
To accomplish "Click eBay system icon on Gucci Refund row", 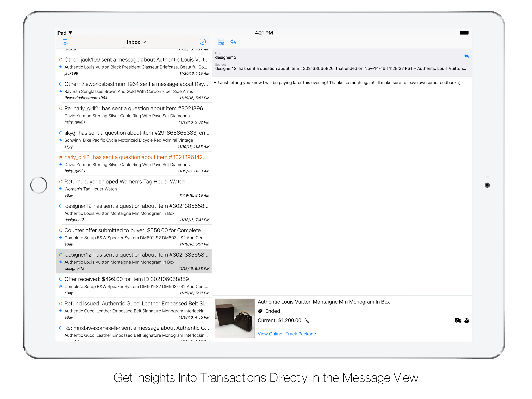I will tap(61, 311).
